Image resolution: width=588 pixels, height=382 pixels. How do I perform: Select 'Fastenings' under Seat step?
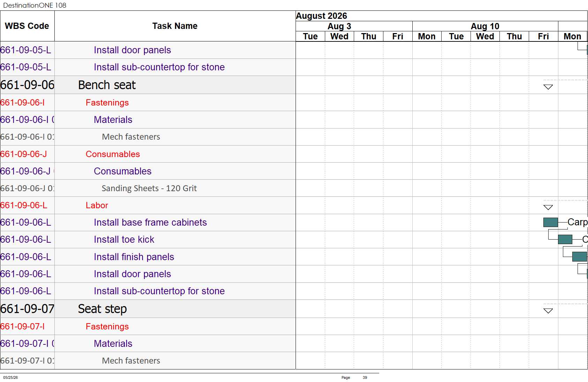click(x=107, y=326)
